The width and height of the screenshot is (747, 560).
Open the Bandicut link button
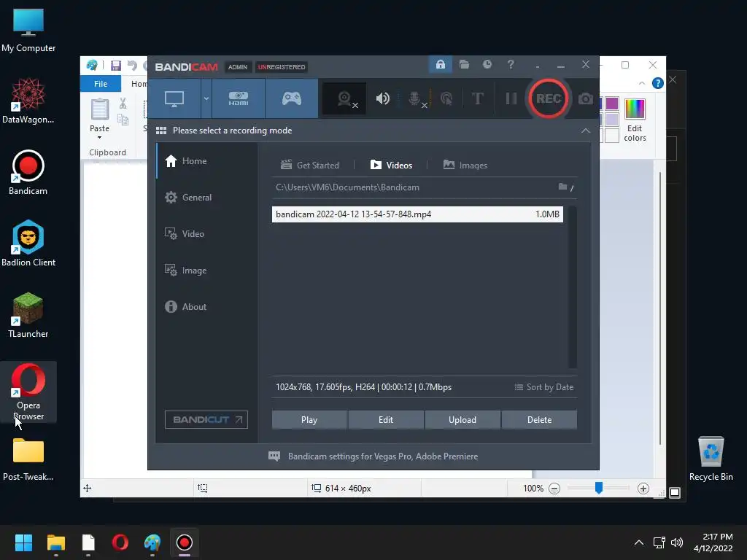click(206, 419)
